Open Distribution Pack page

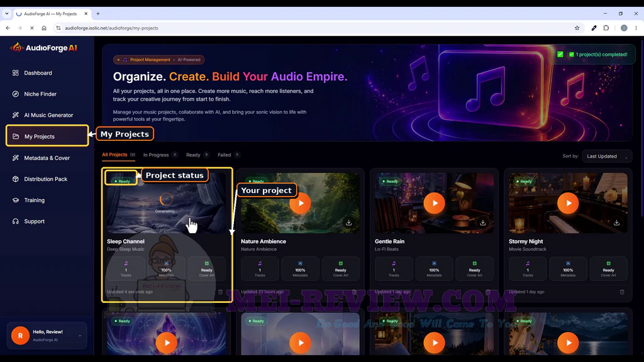tap(47, 179)
